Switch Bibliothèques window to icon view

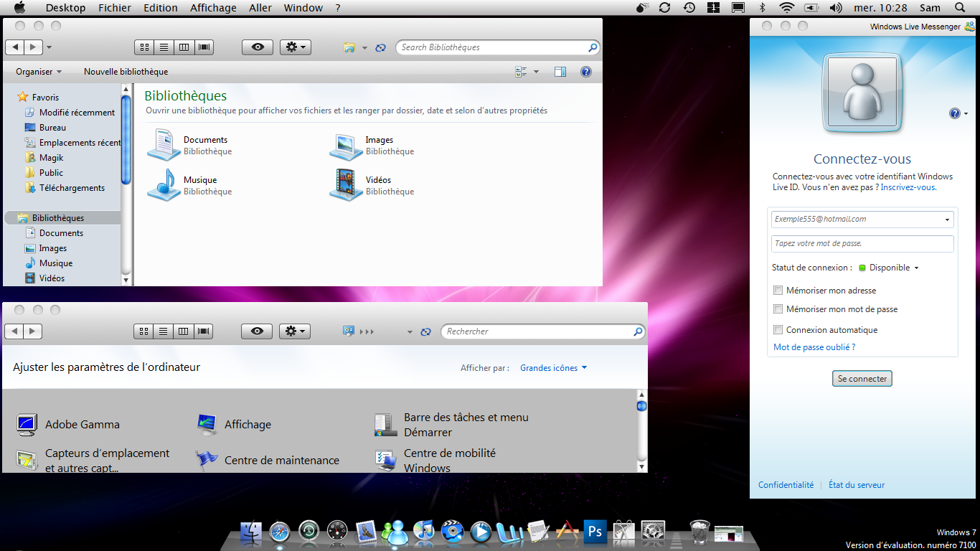[144, 47]
